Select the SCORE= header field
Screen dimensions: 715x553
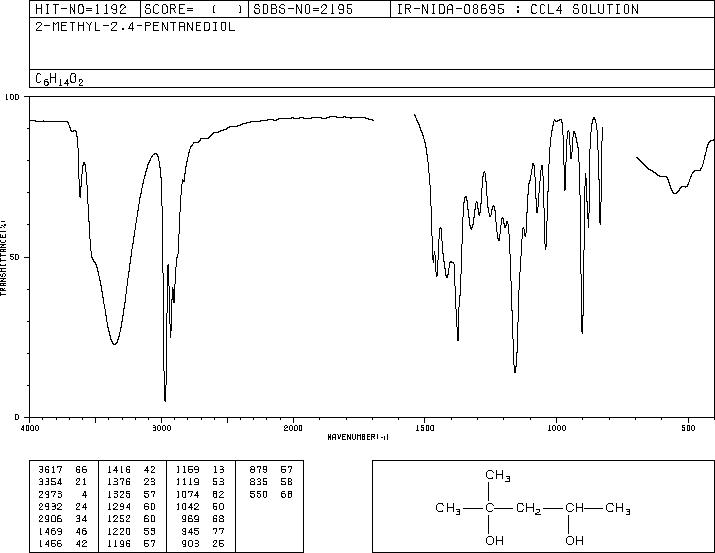coord(194,9)
